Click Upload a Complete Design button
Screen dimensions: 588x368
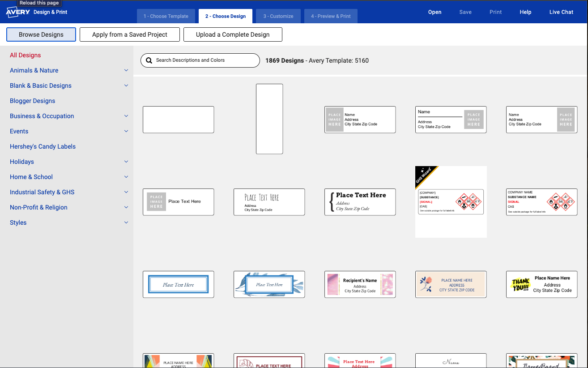tap(233, 34)
